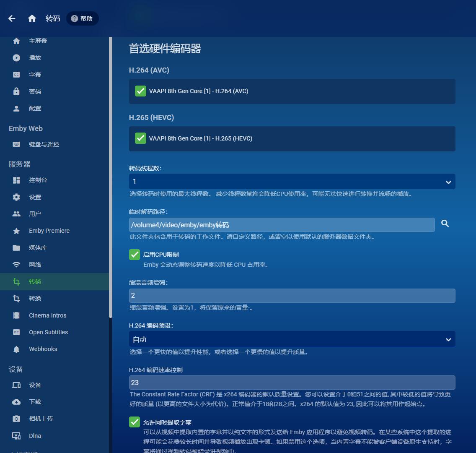476x453 pixels.
Task: Click the 临时解码路径 input field
Action: pyautogui.click(x=282, y=225)
